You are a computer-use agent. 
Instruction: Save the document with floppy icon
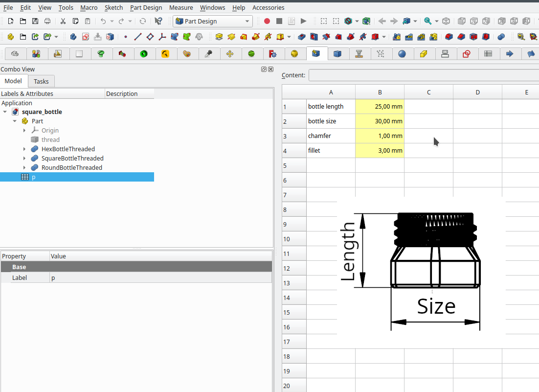35,22
